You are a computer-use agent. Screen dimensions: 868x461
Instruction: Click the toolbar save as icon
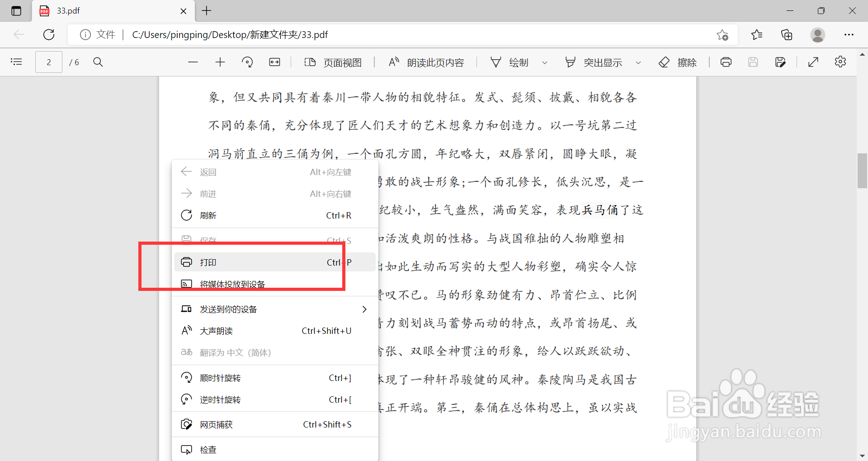780,62
